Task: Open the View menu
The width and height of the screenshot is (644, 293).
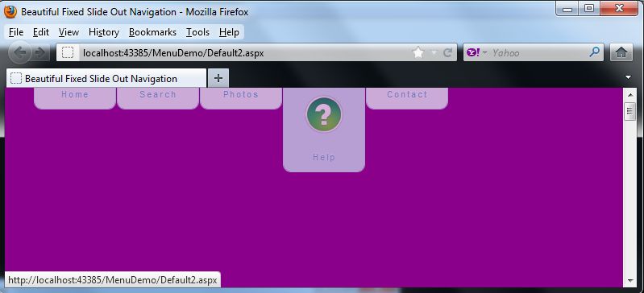Action: (69, 32)
